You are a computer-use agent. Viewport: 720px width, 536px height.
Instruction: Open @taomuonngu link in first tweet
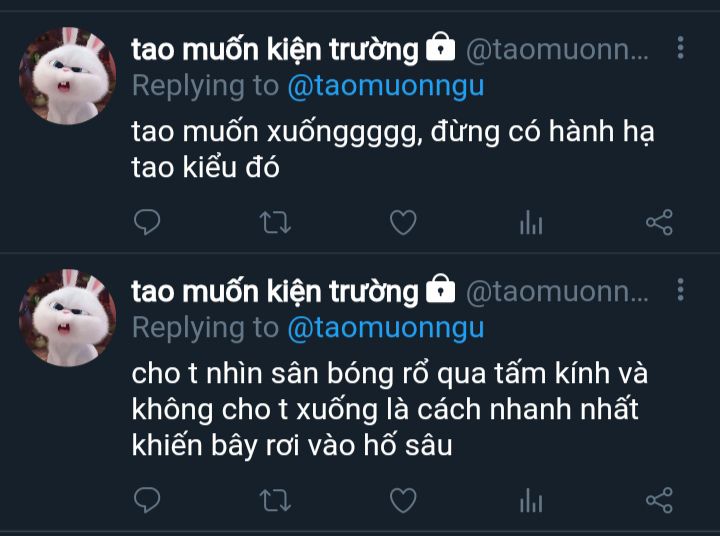pyautogui.click(x=386, y=86)
